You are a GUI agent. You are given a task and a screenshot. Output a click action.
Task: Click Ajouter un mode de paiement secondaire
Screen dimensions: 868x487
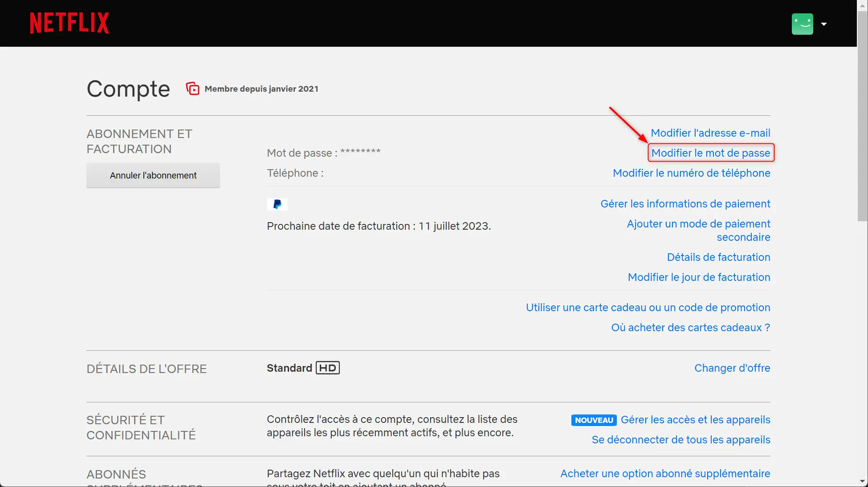(x=699, y=231)
